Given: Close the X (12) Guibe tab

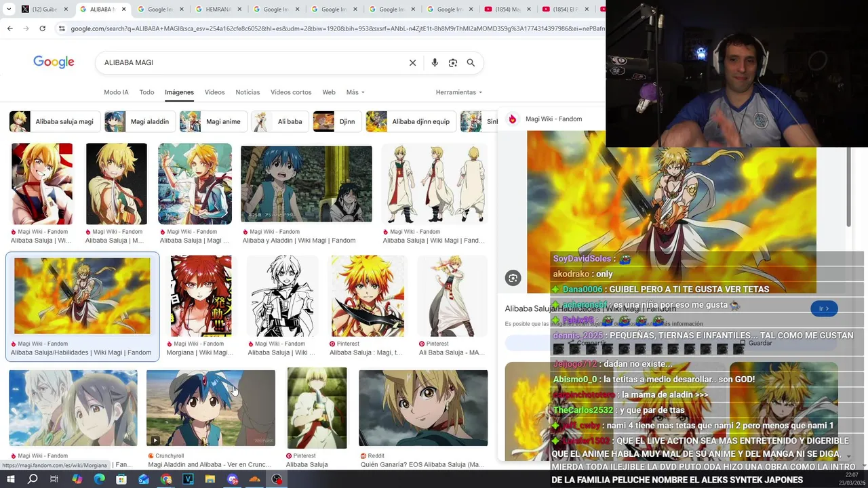Looking at the screenshot, I should point(66,9).
